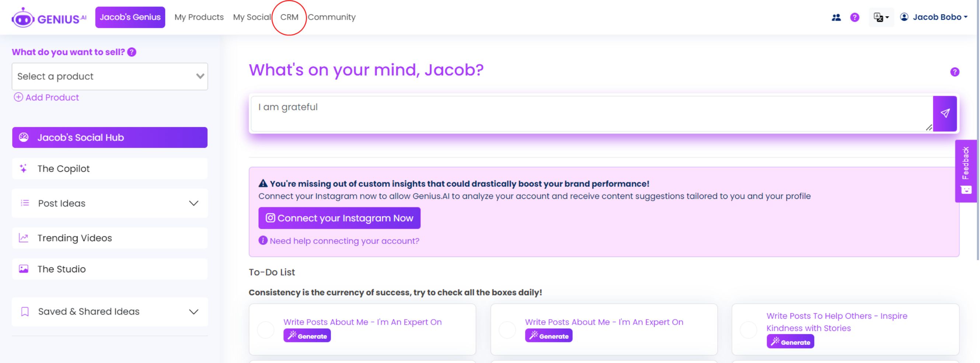Open The Copilot sidebar item

pos(110,169)
